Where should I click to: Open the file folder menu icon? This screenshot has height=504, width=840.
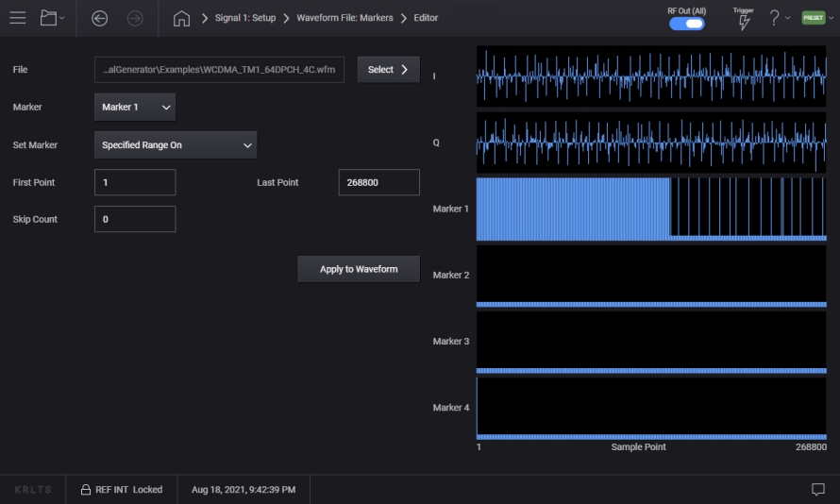tap(51, 18)
